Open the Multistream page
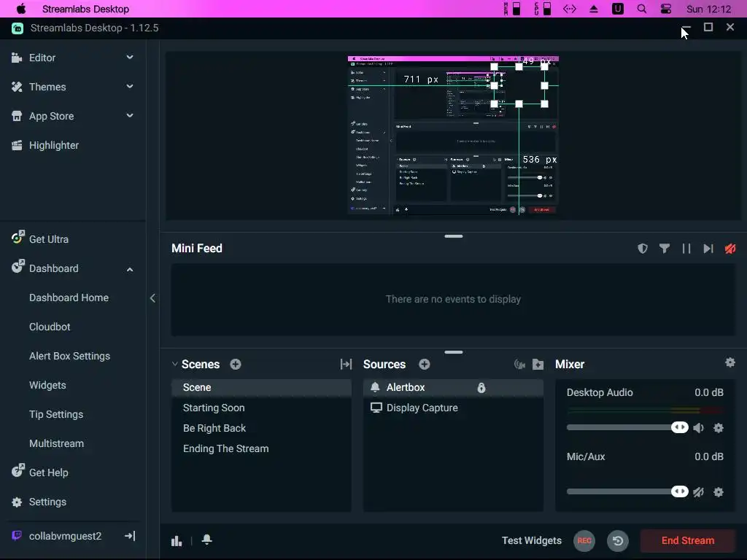747x560 pixels. click(56, 443)
